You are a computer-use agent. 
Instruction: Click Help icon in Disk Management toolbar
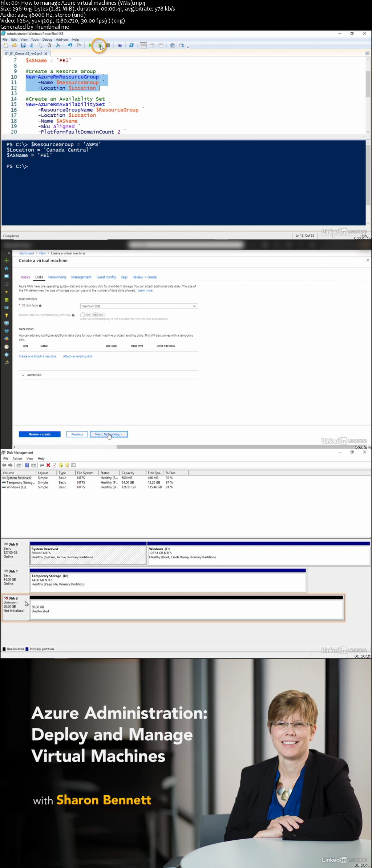click(27, 465)
